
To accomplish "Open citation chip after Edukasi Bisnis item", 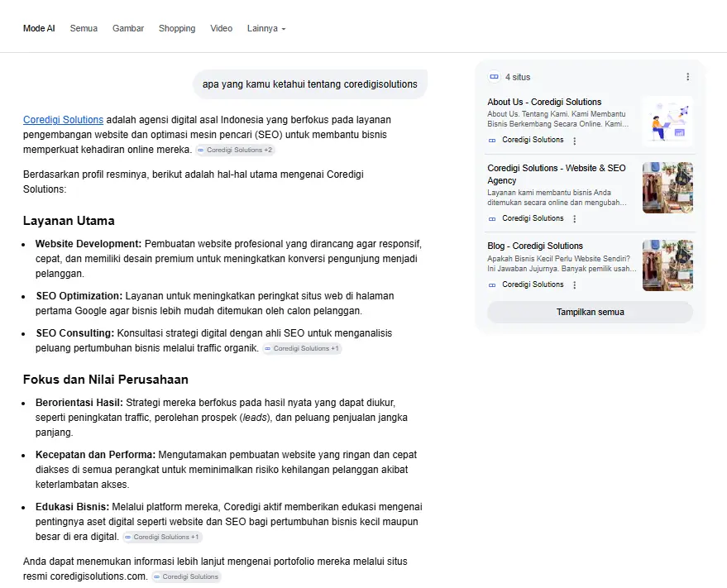I will pos(162,537).
